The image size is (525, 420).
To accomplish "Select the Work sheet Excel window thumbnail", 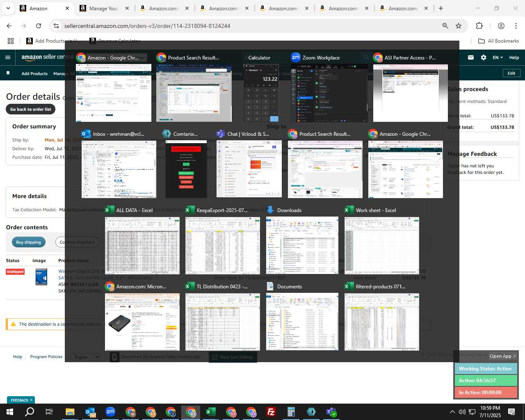I will pyautogui.click(x=382, y=245).
